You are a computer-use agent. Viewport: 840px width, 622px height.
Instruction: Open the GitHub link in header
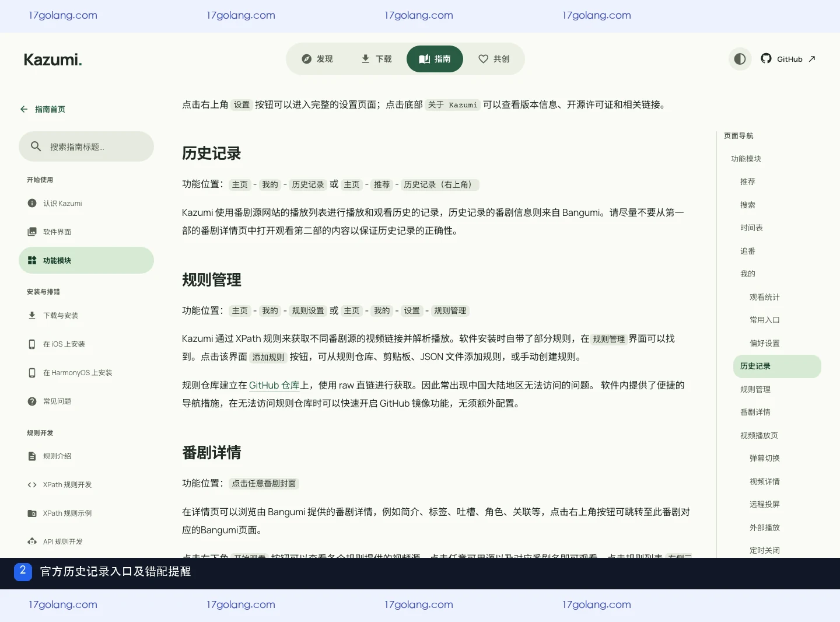[x=788, y=59]
